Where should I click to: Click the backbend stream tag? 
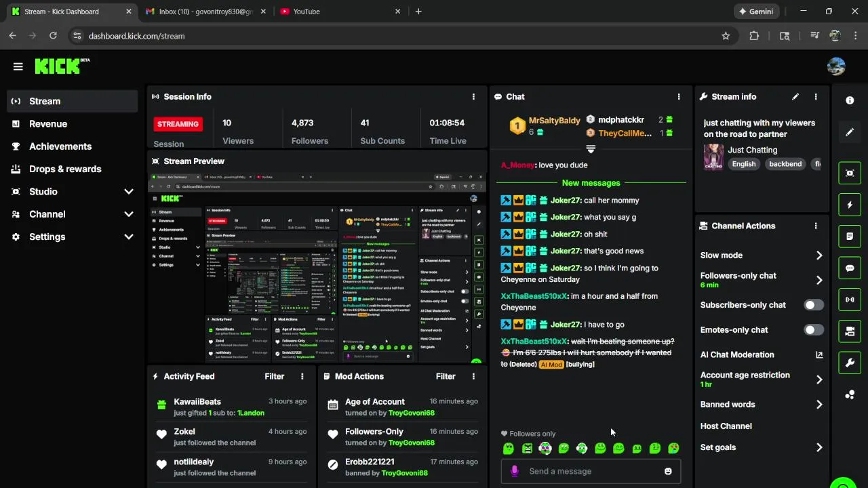tap(785, 164)
